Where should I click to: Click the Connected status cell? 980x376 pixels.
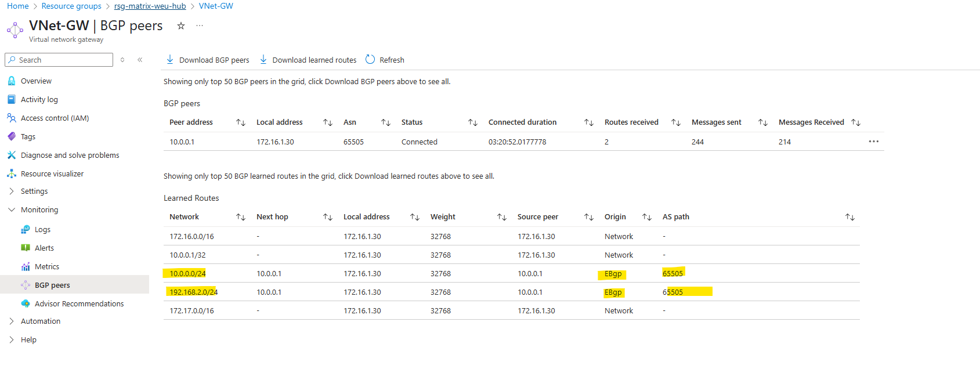420,142
